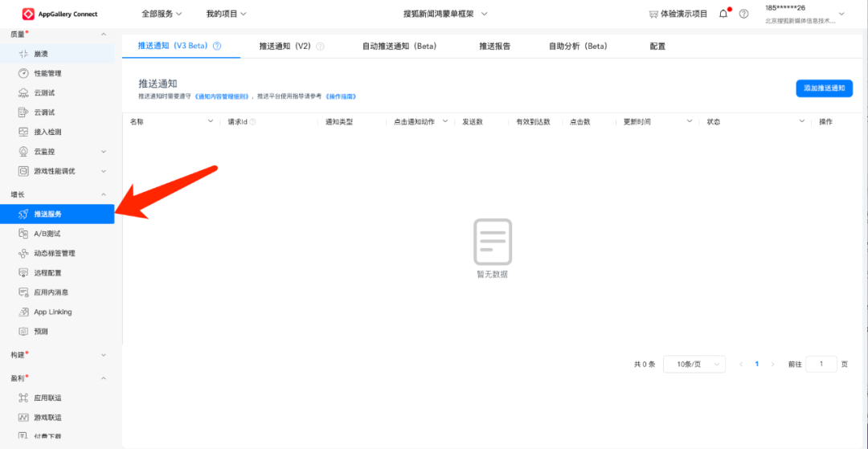Click the 点击数 column header

[x=580, y=121]
